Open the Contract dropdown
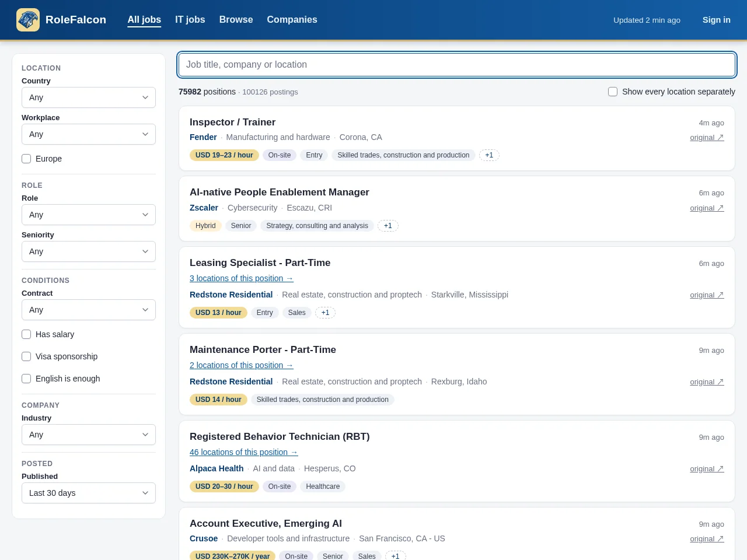 (x=89, y=310)
